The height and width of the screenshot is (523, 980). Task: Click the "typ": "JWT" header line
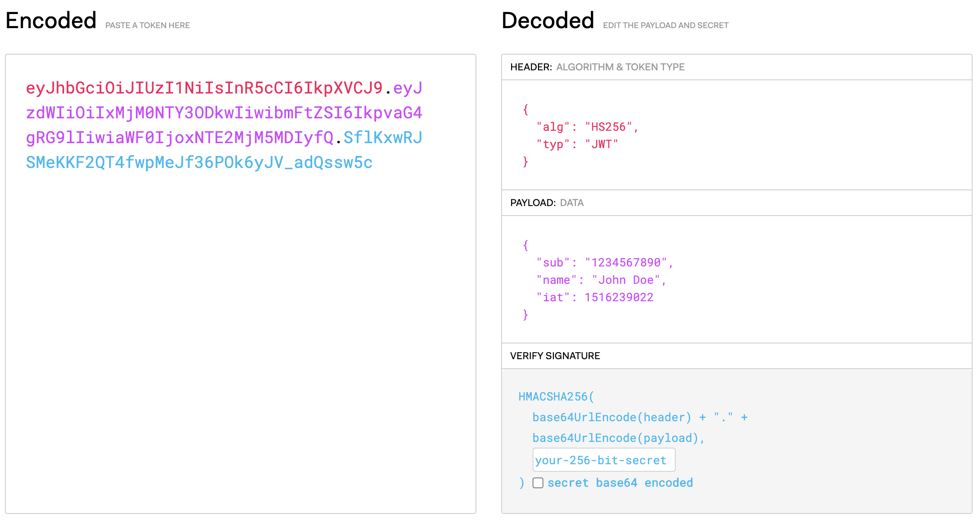click(577, 144)
